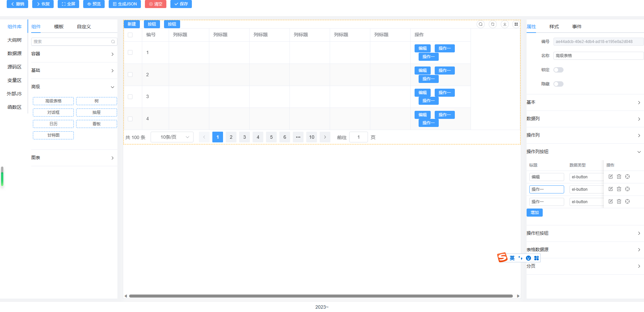Switch to the 事件 tab
The image size is (644, 312).
click(x=577, y=27)
